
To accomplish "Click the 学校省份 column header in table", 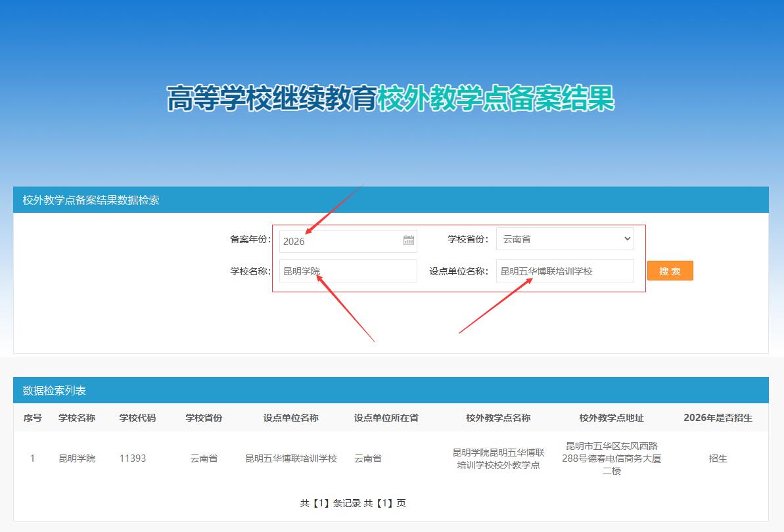I will point(204,418).
